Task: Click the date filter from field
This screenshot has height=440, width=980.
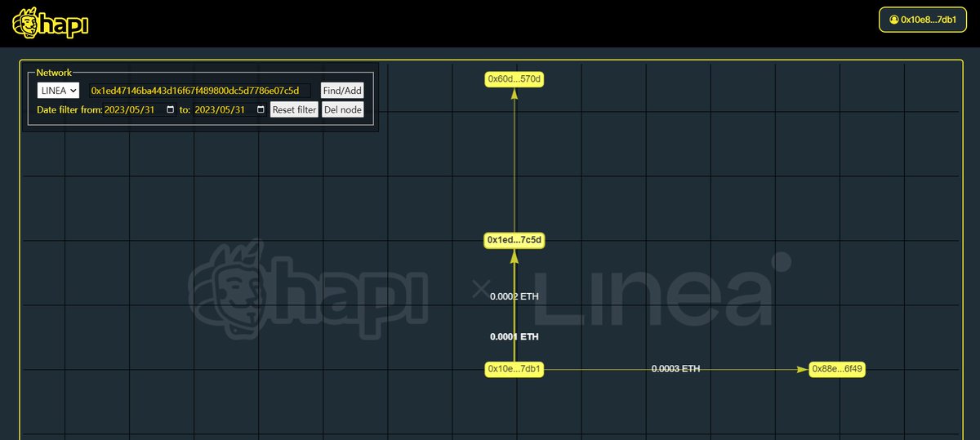Action: pos(140,109)
